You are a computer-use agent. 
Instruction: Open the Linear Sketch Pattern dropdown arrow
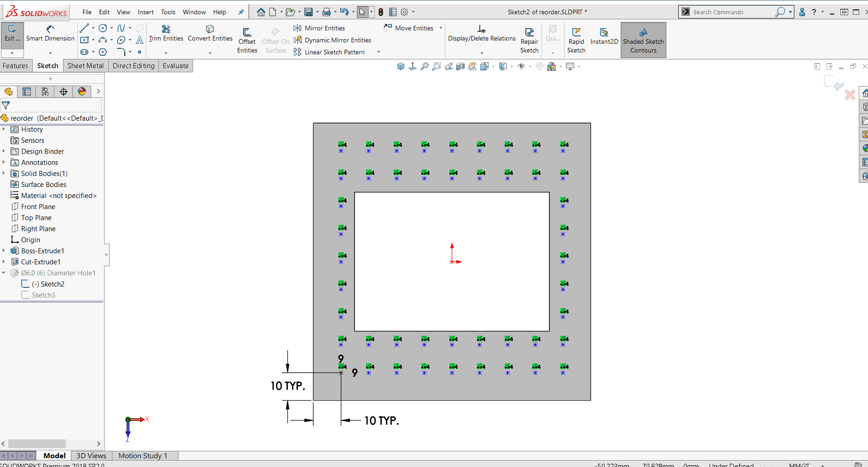[x=379, y=52]
